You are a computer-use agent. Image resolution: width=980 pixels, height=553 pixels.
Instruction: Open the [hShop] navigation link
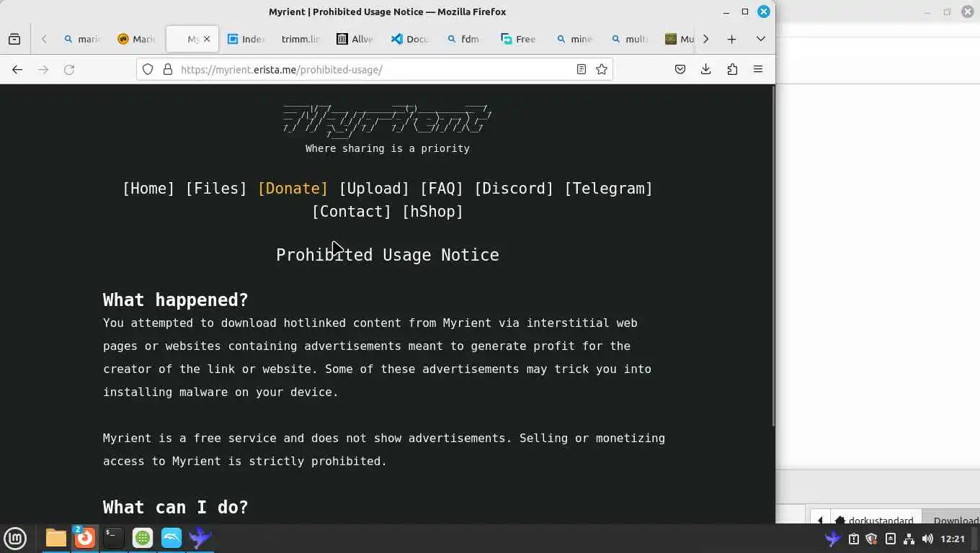[x=432, y=212]
